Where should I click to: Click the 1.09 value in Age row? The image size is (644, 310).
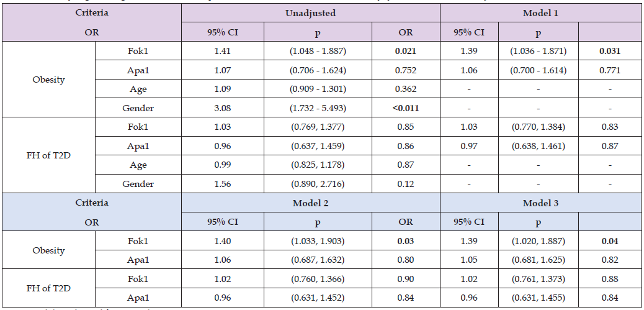coord(222,89)
